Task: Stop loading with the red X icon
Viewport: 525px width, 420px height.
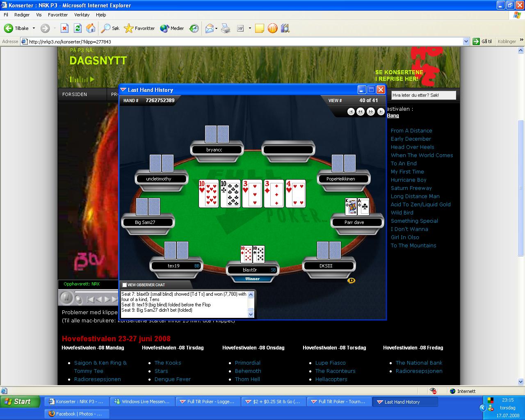Action: pyautogui.click(x=64, y=28)
